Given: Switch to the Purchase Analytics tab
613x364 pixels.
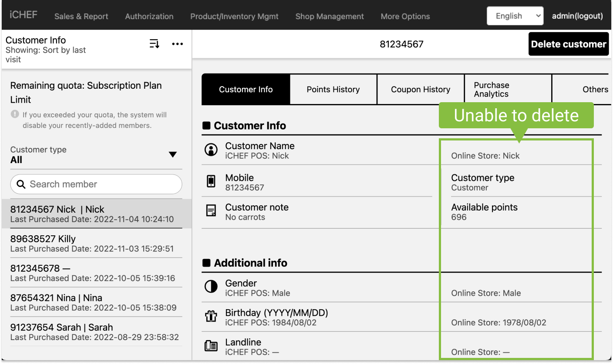Looking at the screenshot, I should click(508, 90).
